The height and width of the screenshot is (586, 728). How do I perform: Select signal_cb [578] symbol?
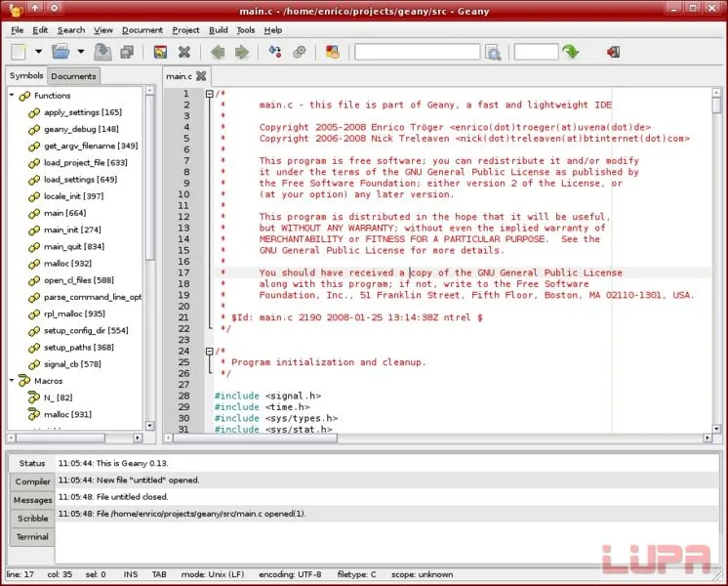point(72,364)
